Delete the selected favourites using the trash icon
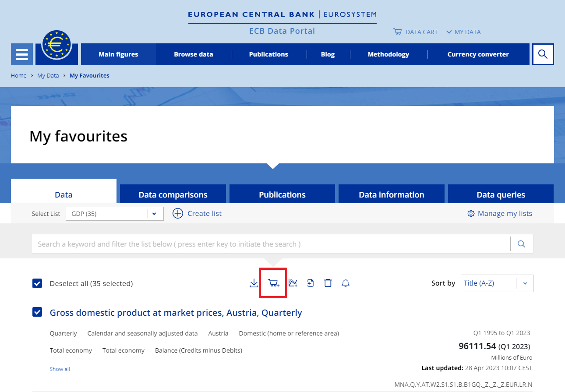The width and height of the screenshot is (565, 392). [x=328, y=283]
